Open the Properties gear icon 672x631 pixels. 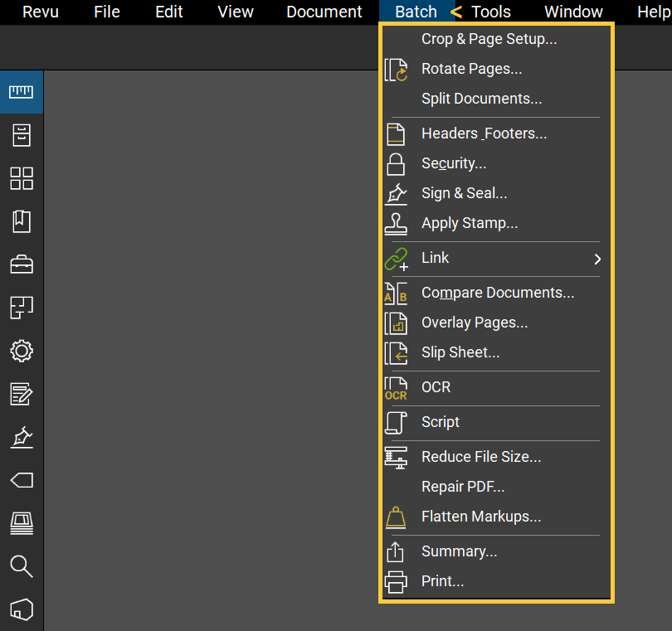click(x=22, y=352)
